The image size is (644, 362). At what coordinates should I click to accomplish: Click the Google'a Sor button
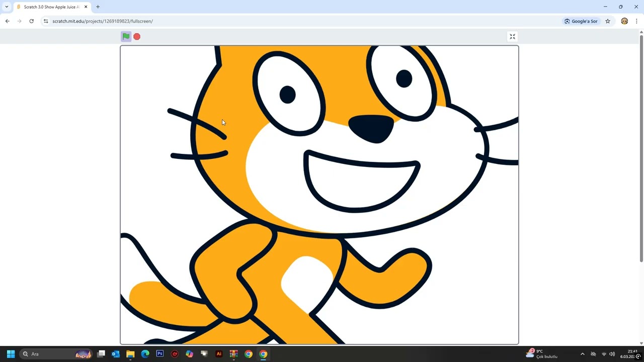coord(581,21)
